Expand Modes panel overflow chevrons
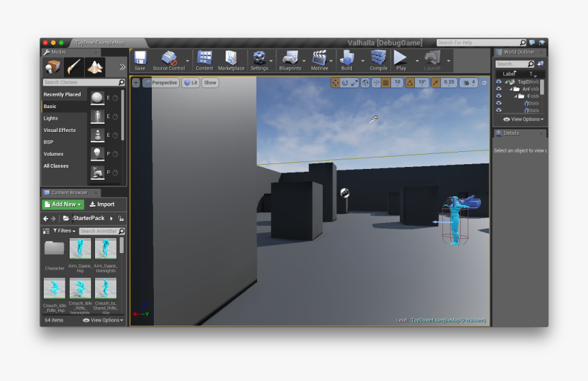Image resolution: width=588 pixels, height=381 pixels. coord(122,67)
